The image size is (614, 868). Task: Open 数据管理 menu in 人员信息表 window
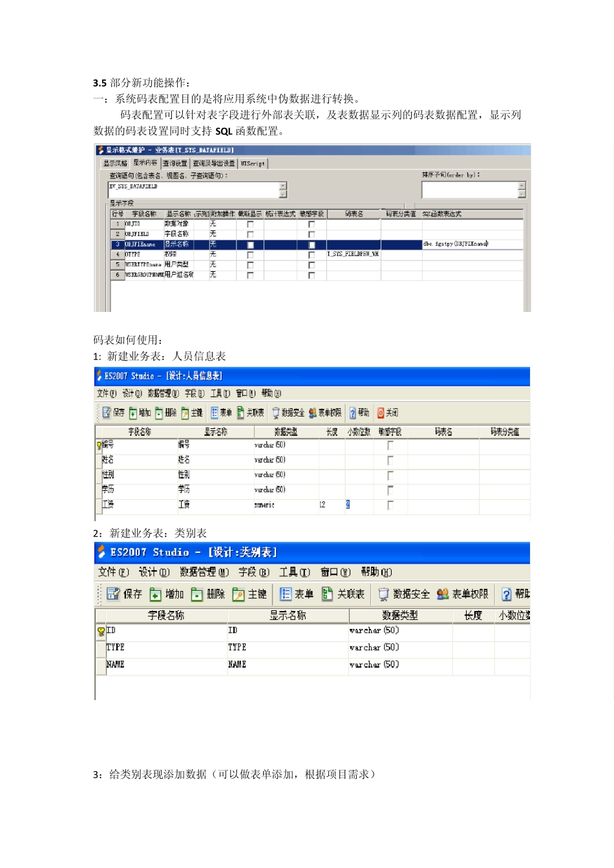click(163, 393)
